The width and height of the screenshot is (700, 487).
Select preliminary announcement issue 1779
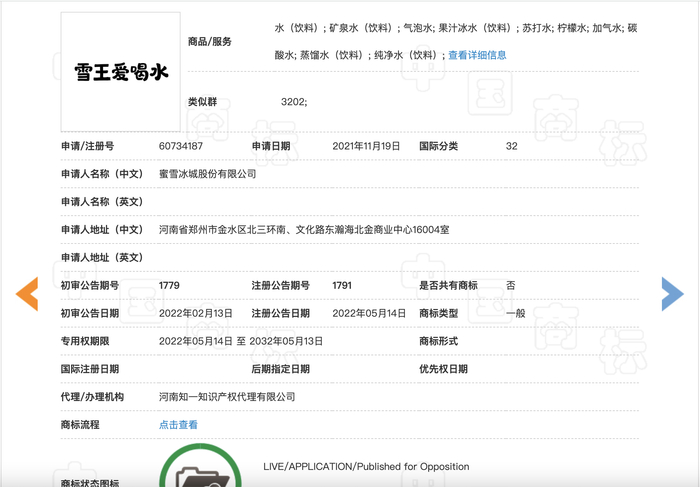(x=169, y=285)
